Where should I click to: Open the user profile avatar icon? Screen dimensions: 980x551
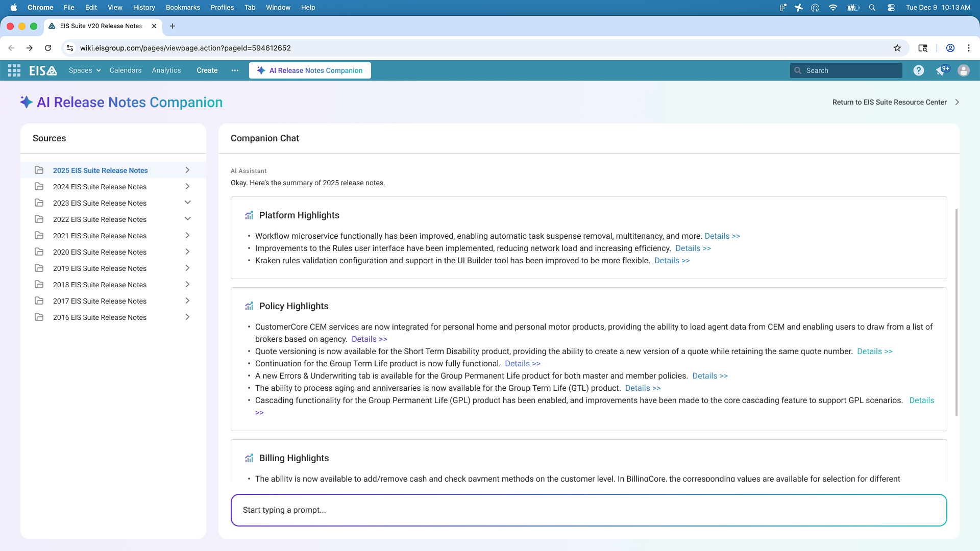click(963, 70)
